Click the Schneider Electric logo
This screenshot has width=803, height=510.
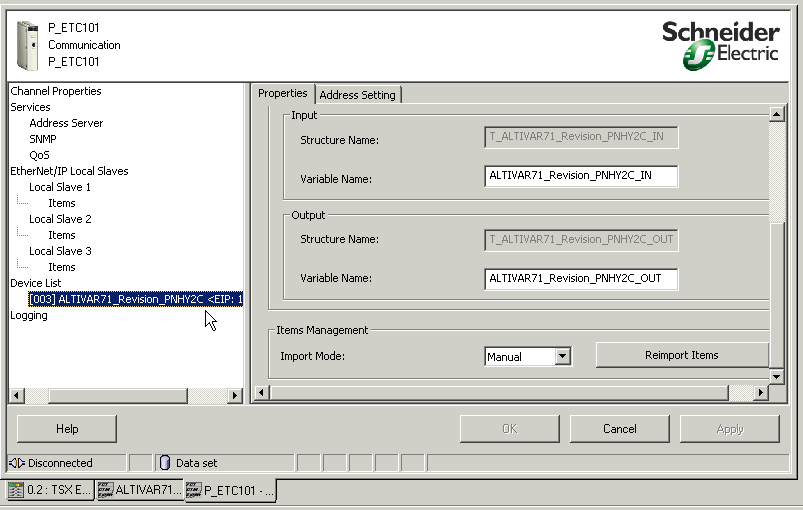[721, 45]
